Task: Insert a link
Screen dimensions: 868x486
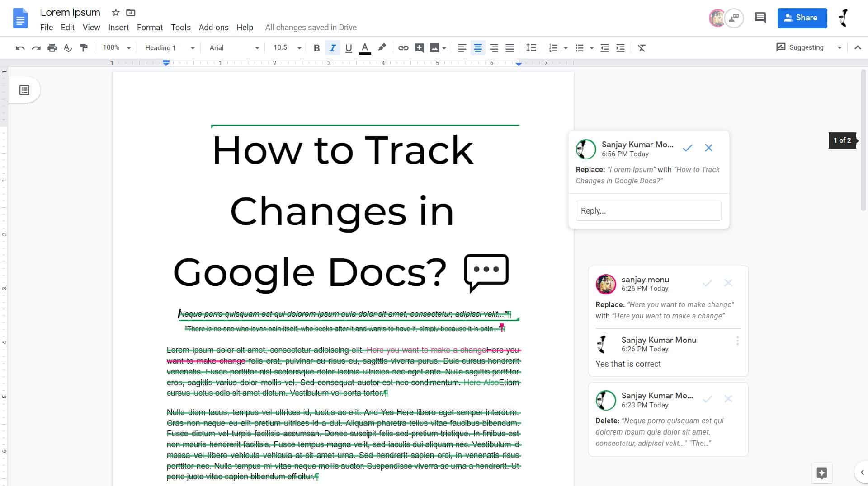Action: tap(403, 47)
